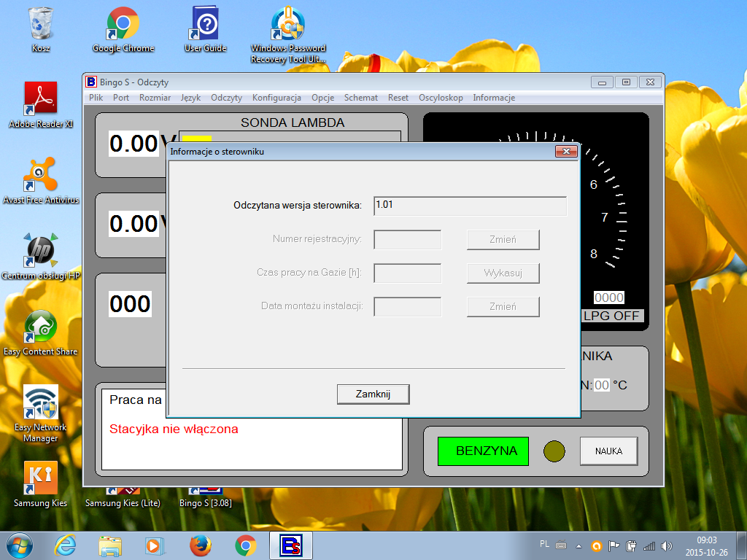Image resolution: width=747 pixels, height=560 pixels.
Task: Open Windows Password Recovery Tool shortcut
Action: click(x=288, y=34)
